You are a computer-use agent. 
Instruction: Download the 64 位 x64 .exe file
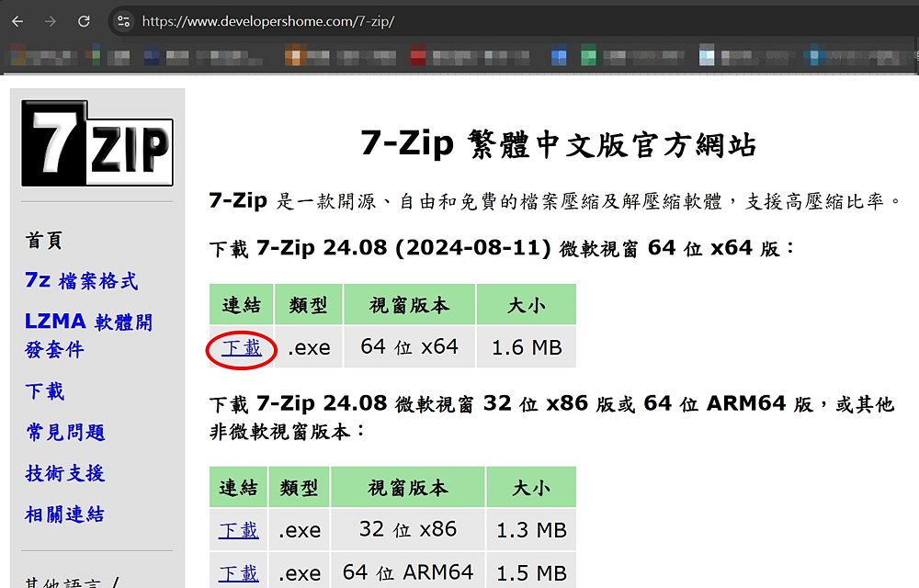(242, 348)
